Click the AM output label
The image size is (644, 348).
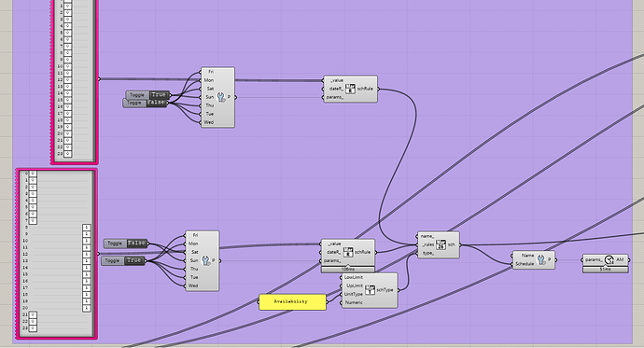tap(620, 259)
